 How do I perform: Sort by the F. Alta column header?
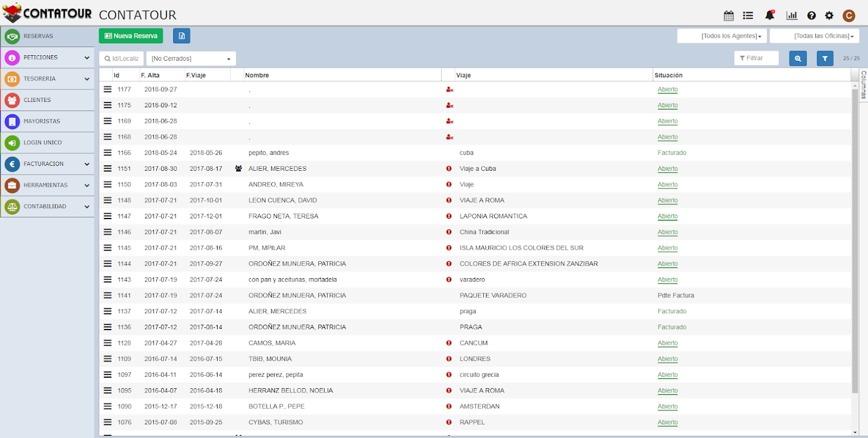pos(150,76)
